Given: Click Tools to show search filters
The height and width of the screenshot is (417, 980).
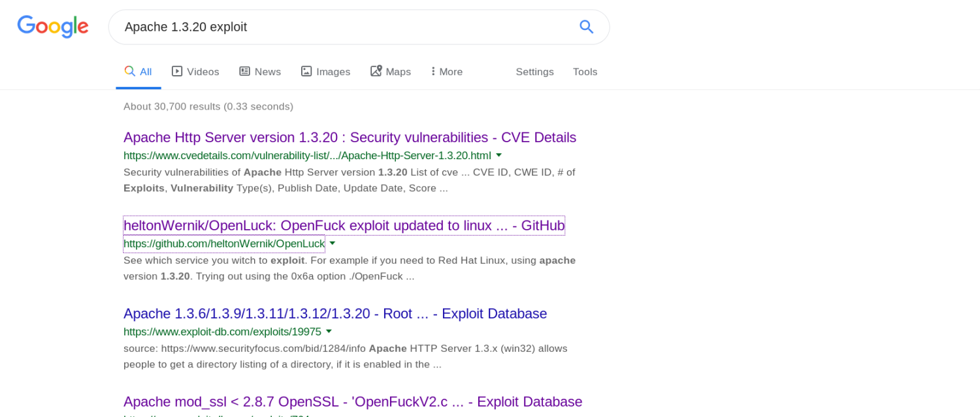Looking at the screenshot, I should 585,72.
